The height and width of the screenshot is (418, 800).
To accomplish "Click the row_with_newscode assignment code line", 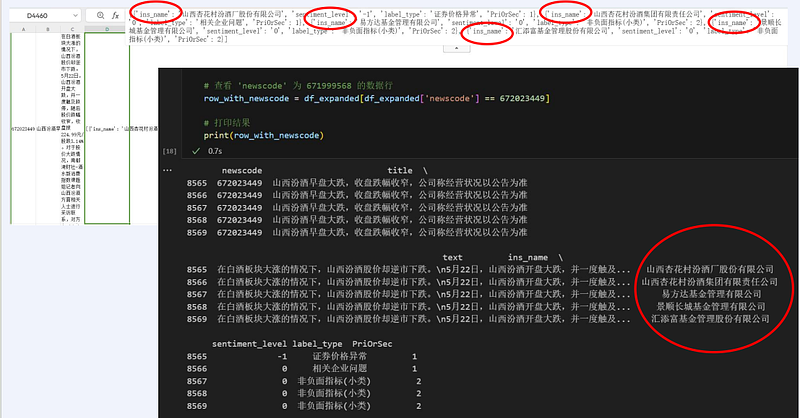I will (x=377, y=99).
